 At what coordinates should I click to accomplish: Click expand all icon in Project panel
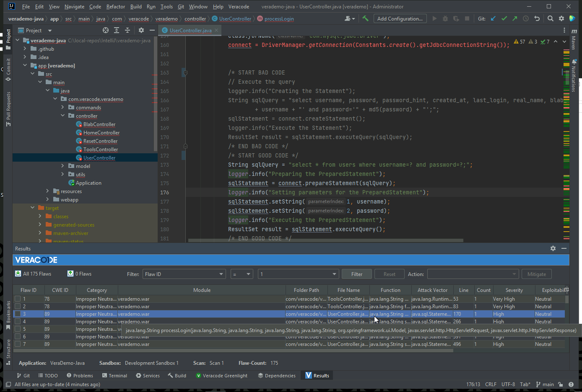coord(117,30)
